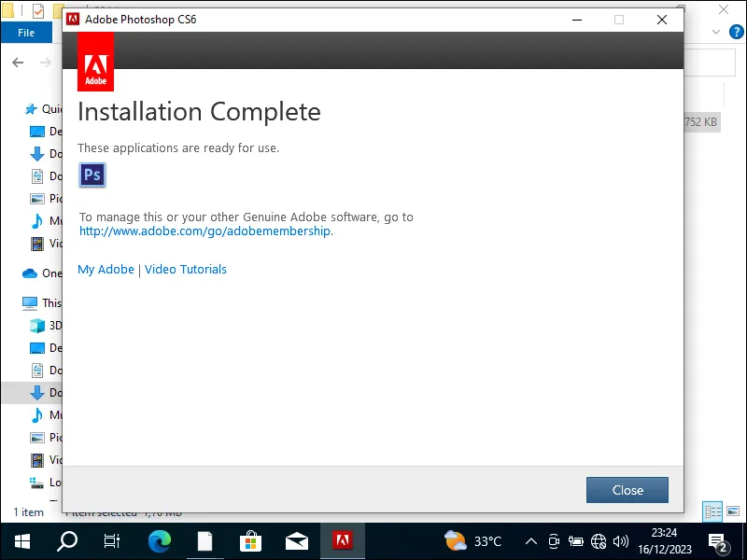Open the Mail app from the taskbar
This screenshot has width=747, height=560.
click(x=297, y=540)
